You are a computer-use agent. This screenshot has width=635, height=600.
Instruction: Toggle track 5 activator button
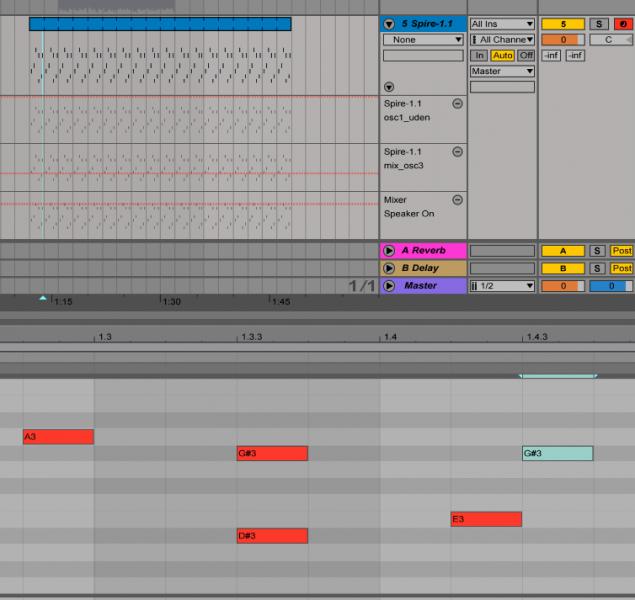tap(563, 24)
